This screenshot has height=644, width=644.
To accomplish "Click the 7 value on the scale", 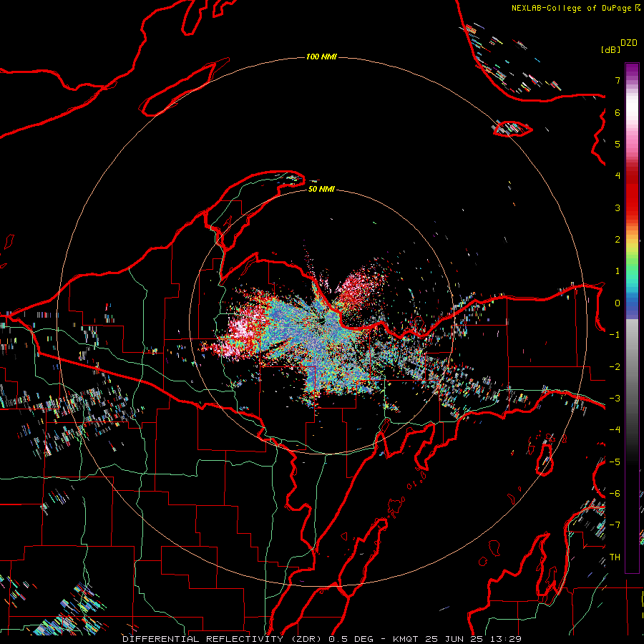I will pos(617,80).
